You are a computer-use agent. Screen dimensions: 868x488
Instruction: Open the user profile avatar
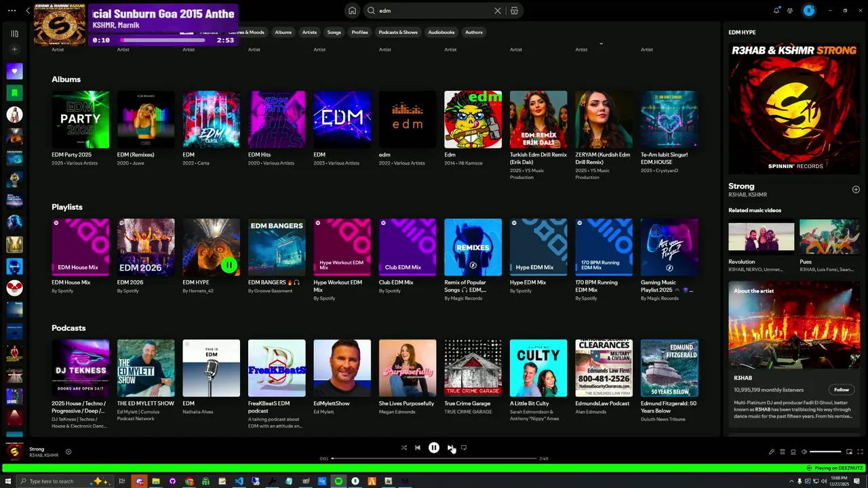(808, 10)
